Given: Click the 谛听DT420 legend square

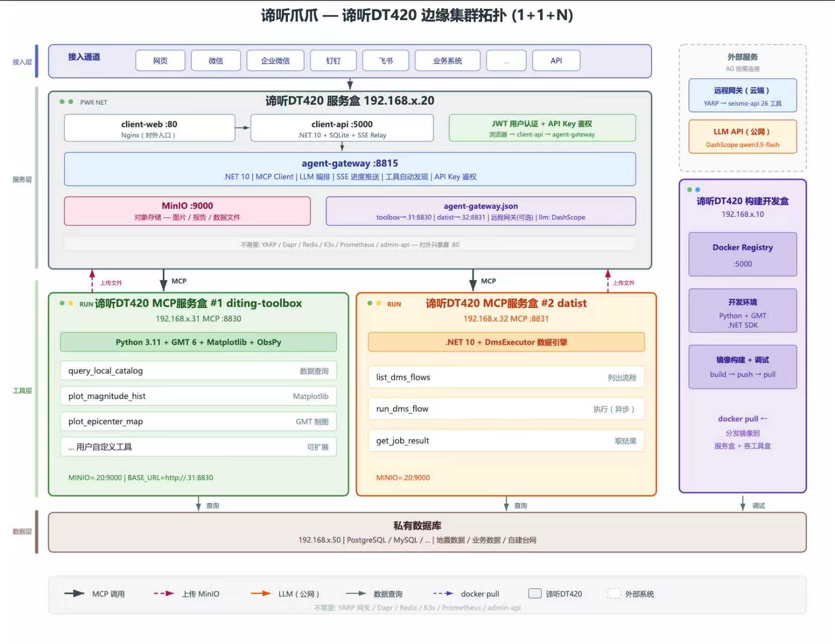Looking at the screenshot, I should 535,594.
